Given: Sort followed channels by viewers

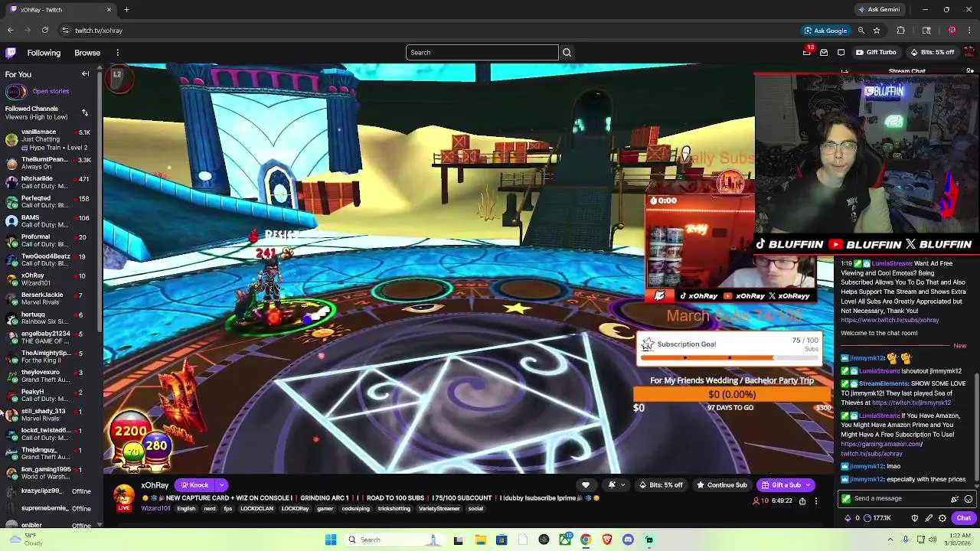Looking at the screenshot, I should (x=85, y=112).
